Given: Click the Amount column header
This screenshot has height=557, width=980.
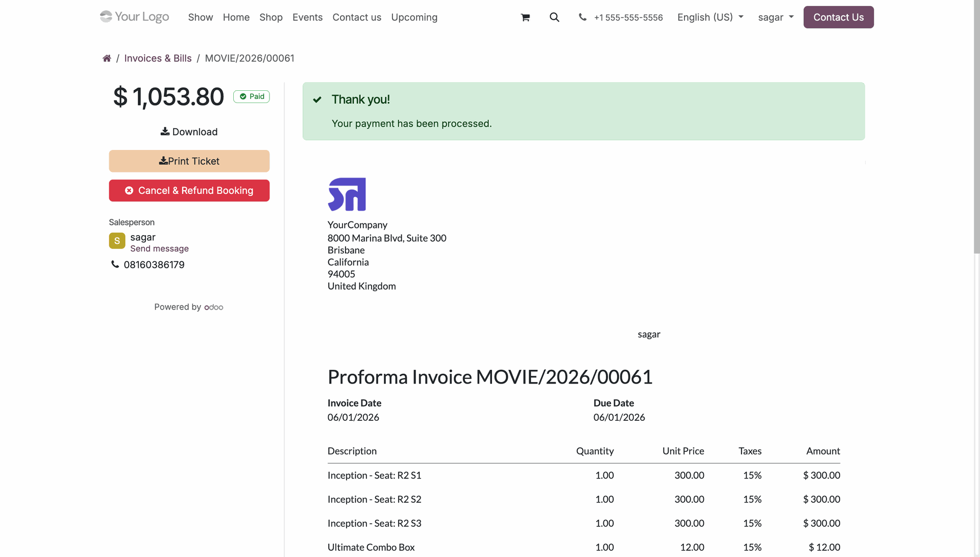Looking at the screenshot, I should coord(823,451).
